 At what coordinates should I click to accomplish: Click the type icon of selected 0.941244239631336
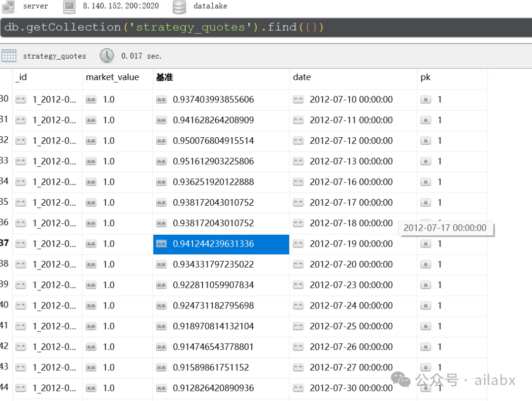tap(161, 244)
